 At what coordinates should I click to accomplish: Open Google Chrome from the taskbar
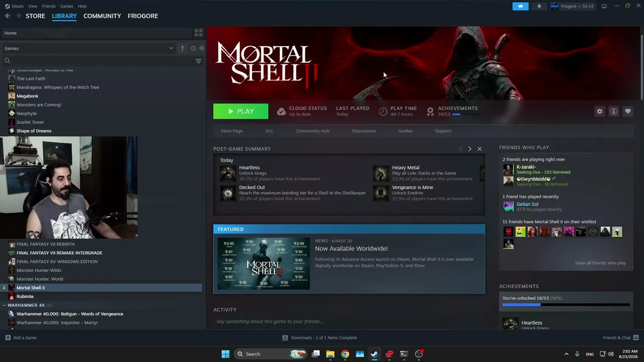pyautogui.click(x=345, y=354)
